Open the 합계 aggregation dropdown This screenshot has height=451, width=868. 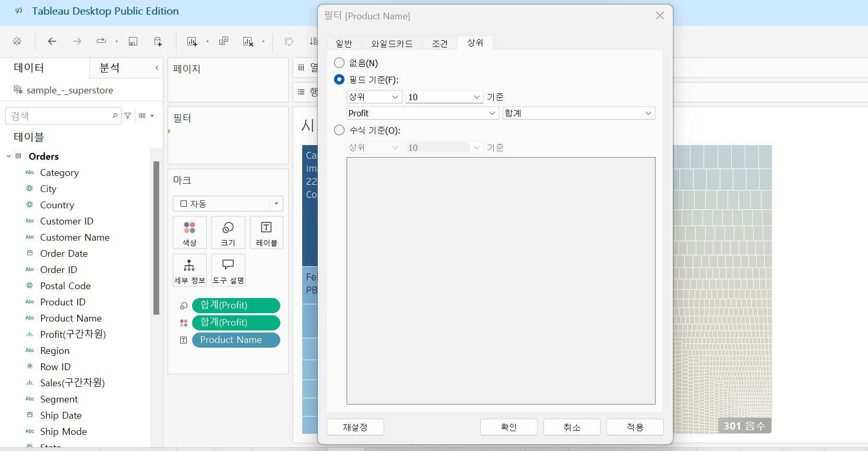click(x=579, y=113)
